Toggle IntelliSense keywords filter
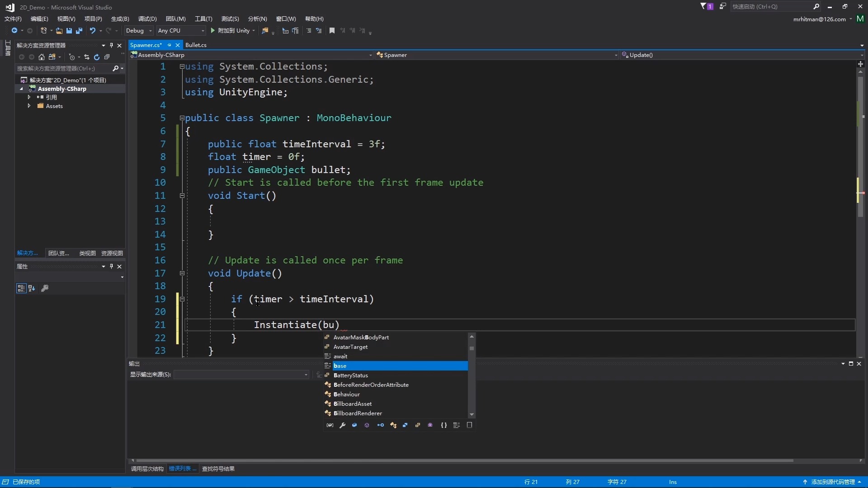The height and width of the screenshot is (488, 868). [457, 425]
